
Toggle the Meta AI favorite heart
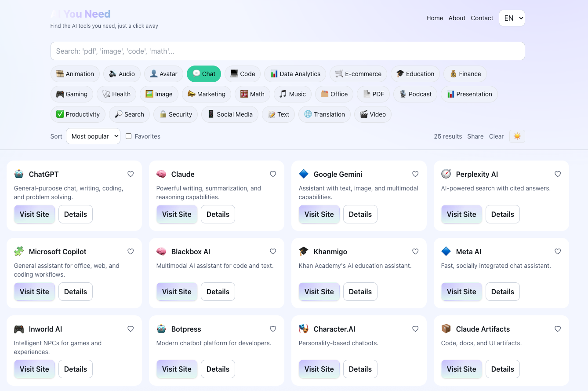tap(558, 252)
